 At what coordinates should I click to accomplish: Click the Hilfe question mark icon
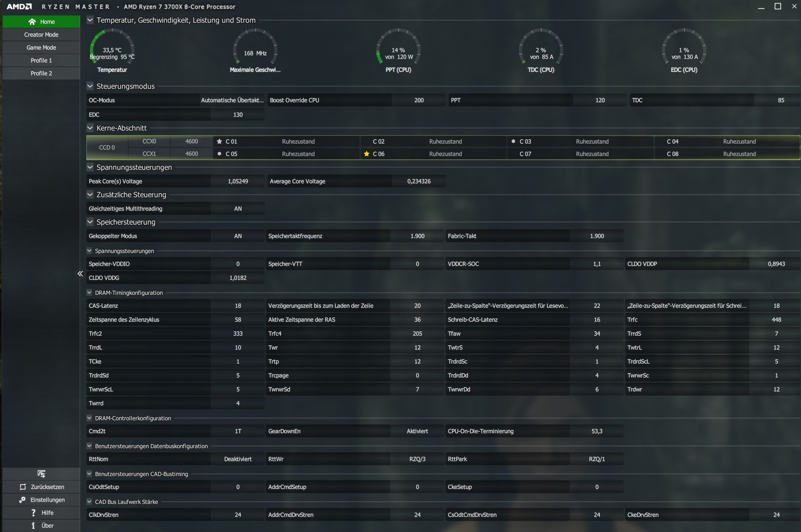coord(33,513)
